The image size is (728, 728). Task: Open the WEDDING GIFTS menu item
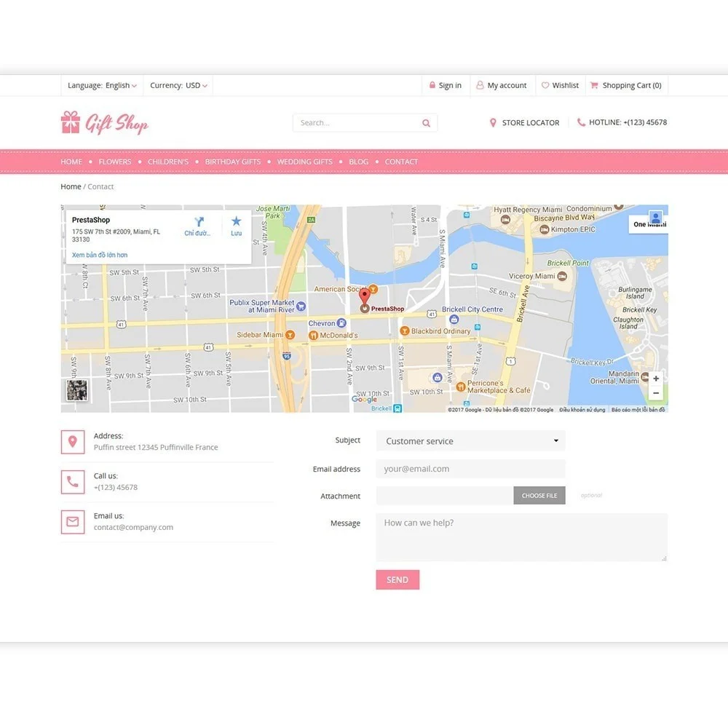pyautogui.click(x=304, y=162)
